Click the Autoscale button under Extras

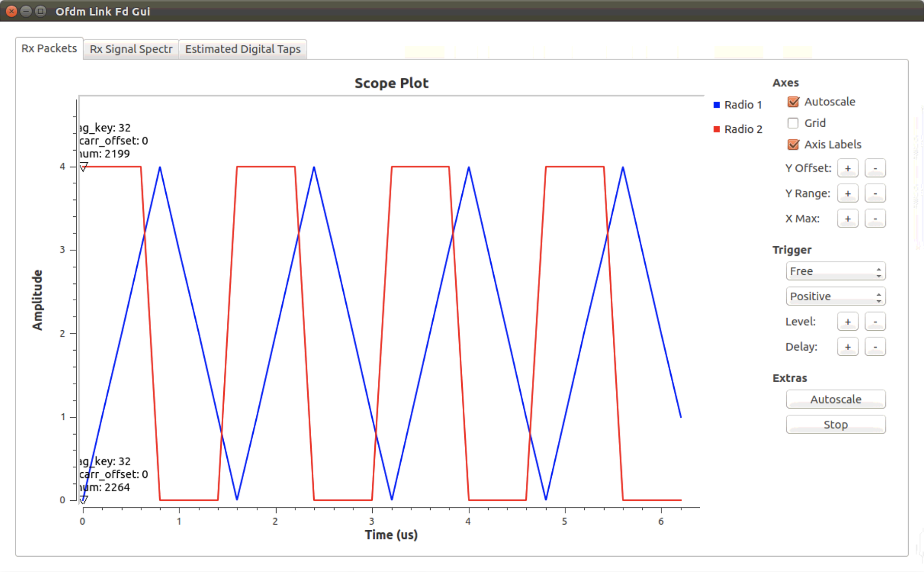835,399
